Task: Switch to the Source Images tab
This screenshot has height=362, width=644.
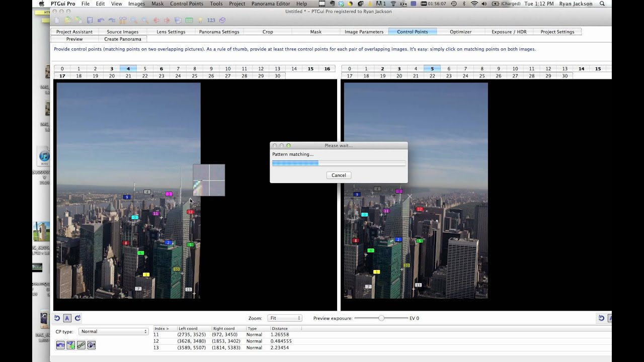Action: pos(123,32)
